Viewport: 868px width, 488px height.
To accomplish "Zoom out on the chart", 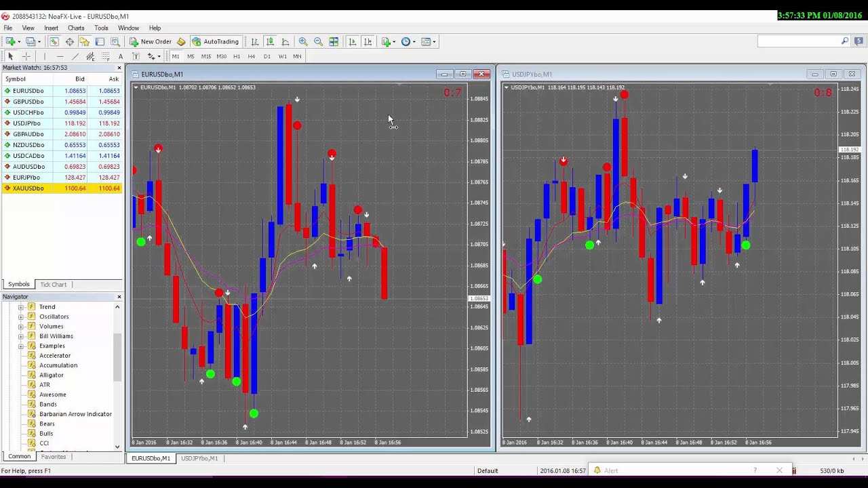I will click(x=318, y=41).
